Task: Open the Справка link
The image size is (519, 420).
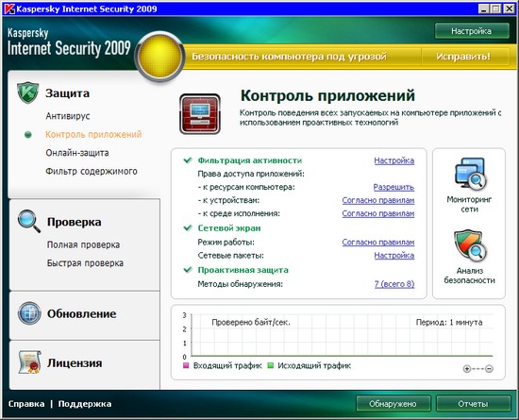Action: 26,404
